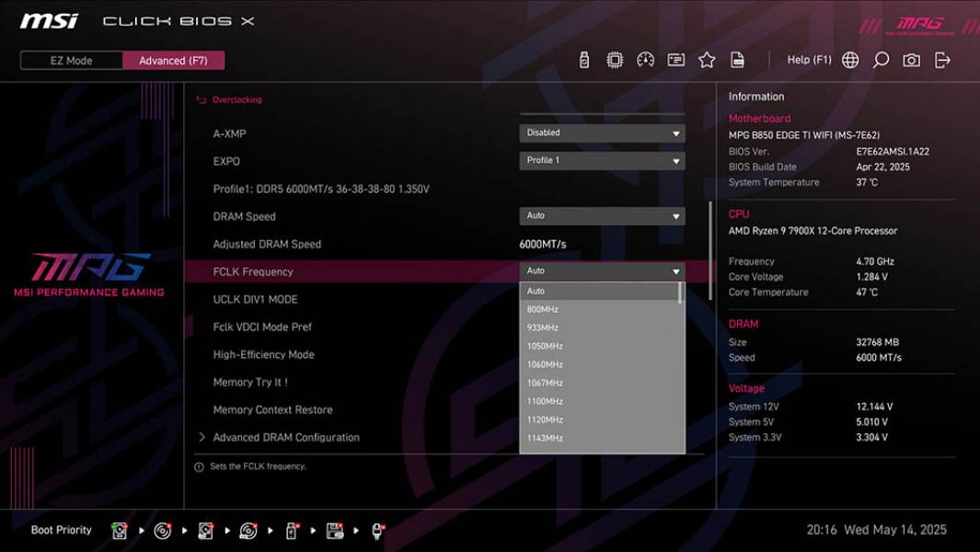Open Help (F1)
980x552 pixels.
coord(809,60)
